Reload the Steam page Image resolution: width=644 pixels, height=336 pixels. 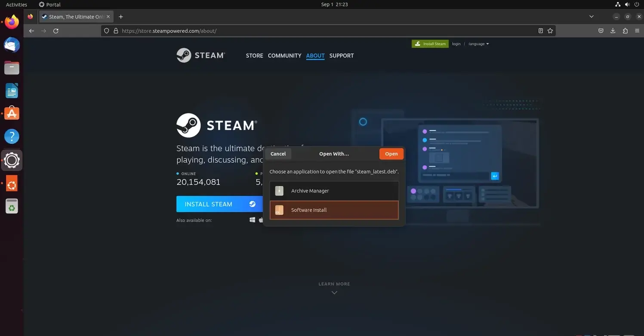point(55,31)
